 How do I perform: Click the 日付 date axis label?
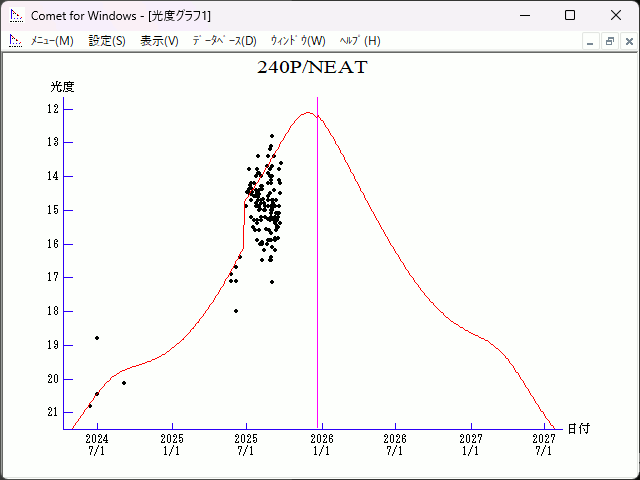pos(578,428)
